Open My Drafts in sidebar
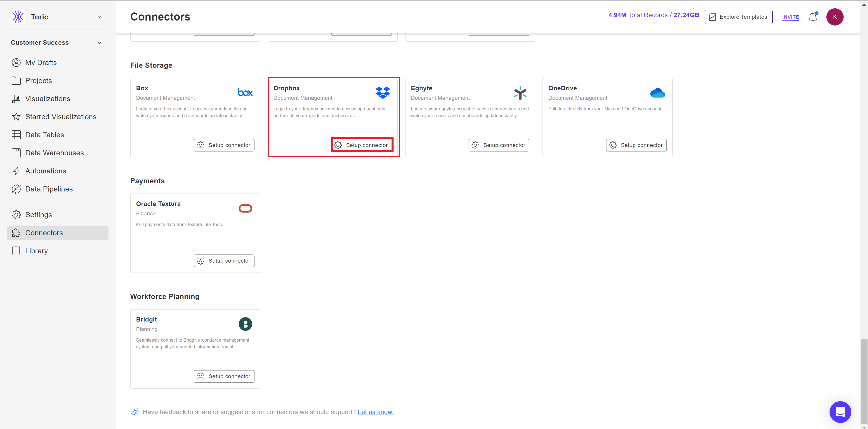The width and height of the screenshot is (868, 429). point(58,63)
